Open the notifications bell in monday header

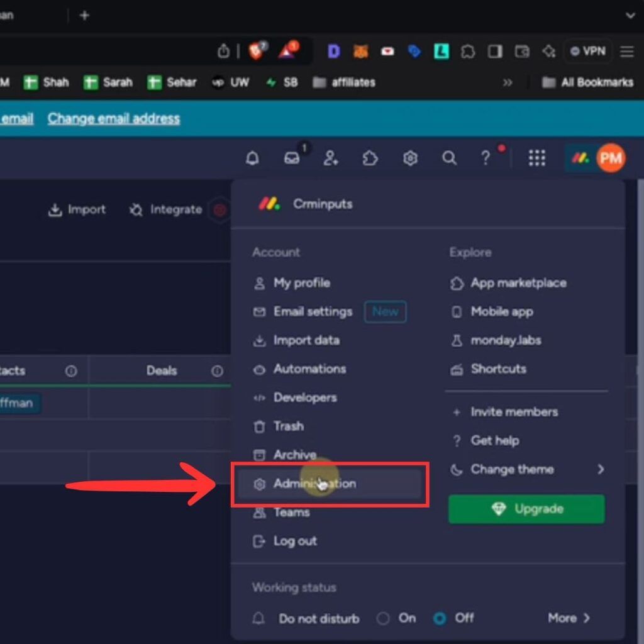coord(252,158)
